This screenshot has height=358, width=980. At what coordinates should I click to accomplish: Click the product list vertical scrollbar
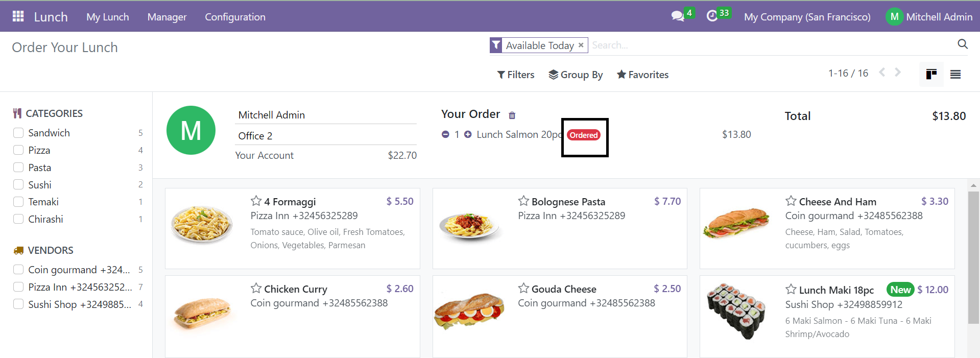point(973,257)
